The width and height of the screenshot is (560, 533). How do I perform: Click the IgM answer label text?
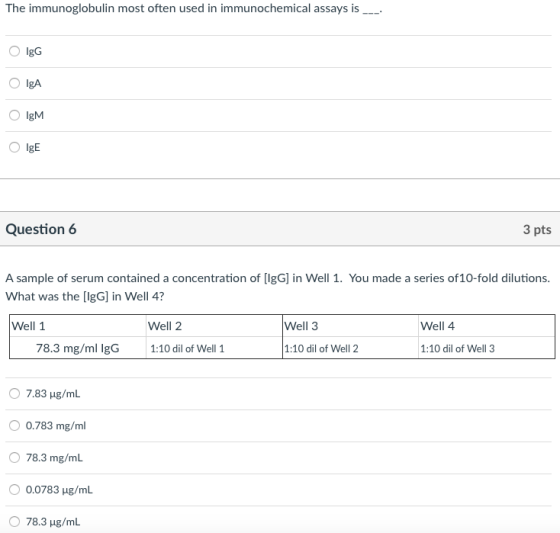click(x=35, y=115)
